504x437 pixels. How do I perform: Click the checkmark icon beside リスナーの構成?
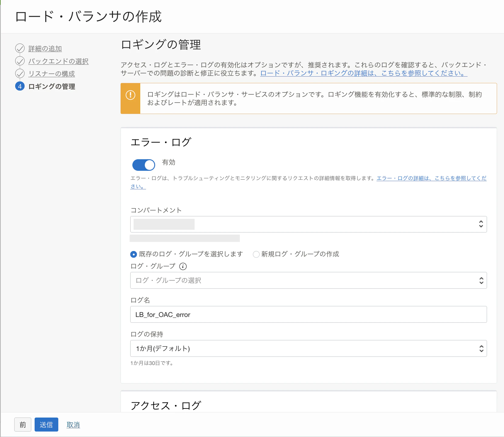tap(20, 74)
